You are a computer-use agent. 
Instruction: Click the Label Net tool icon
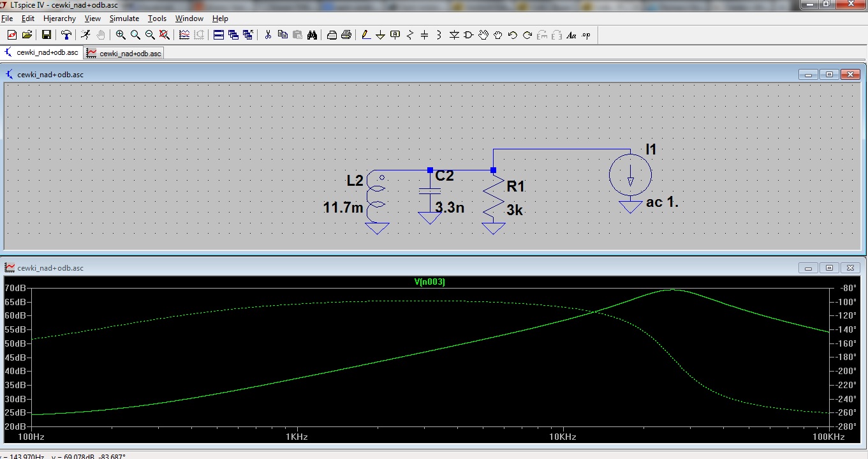click(x=395, y=34)
